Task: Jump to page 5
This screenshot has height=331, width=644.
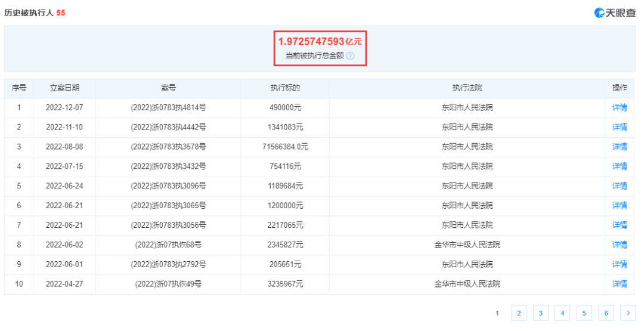Action: [584, 313]
